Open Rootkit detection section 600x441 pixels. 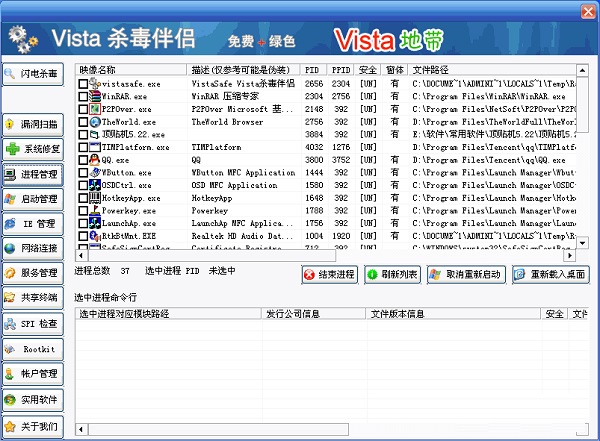(x=33, y=349)
